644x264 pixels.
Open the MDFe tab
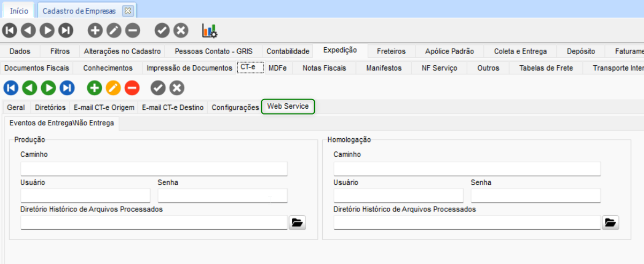click(x=277, y=68)
